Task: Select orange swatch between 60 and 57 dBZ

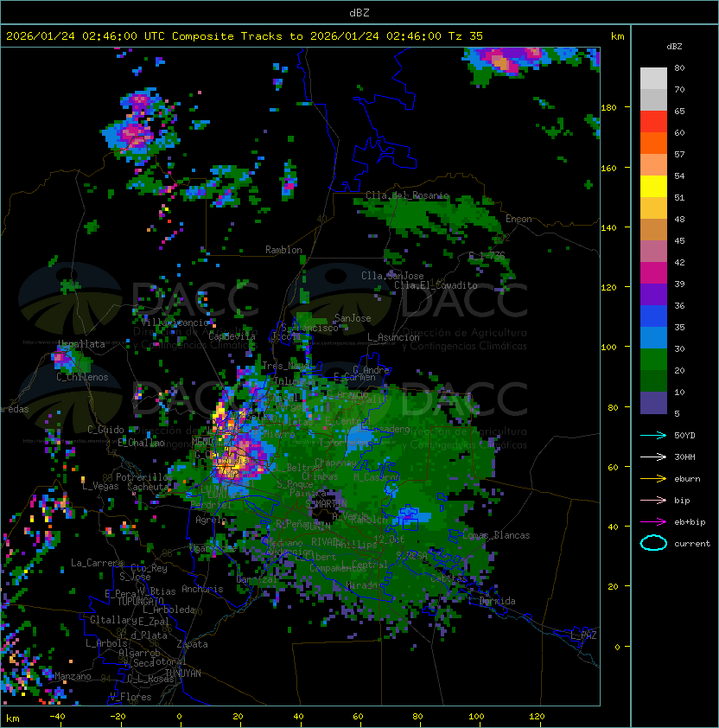Action: pos(653,143)
